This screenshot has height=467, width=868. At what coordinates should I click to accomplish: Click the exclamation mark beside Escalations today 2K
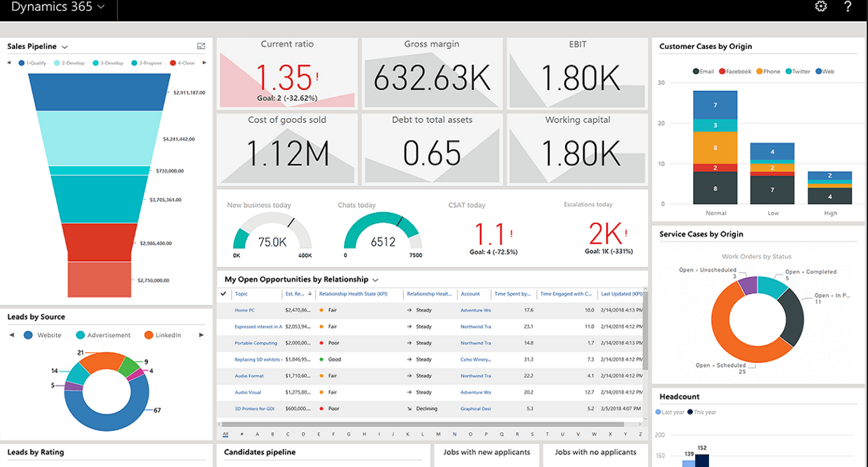tap(626, 233)
